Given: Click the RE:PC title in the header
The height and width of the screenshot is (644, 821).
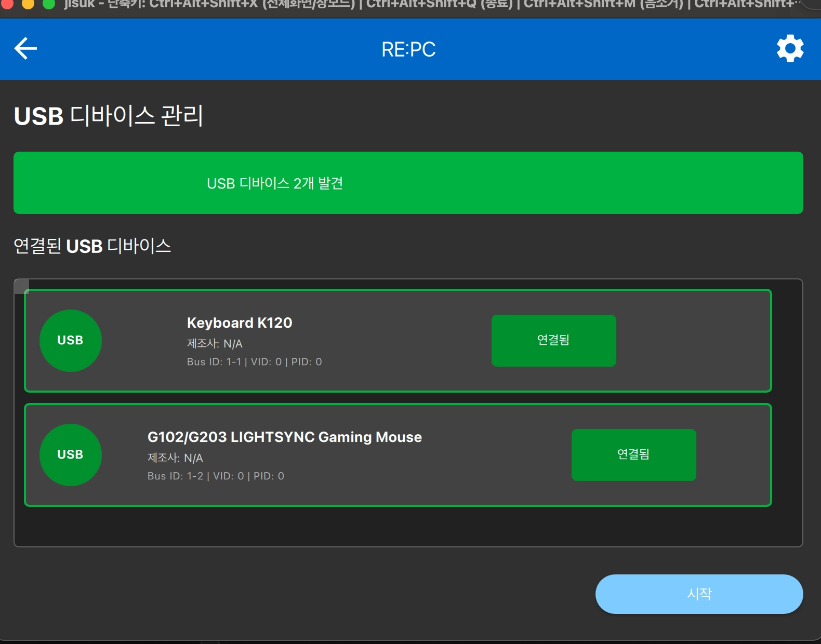Looking at the screenshot, I should click(408, 49).
